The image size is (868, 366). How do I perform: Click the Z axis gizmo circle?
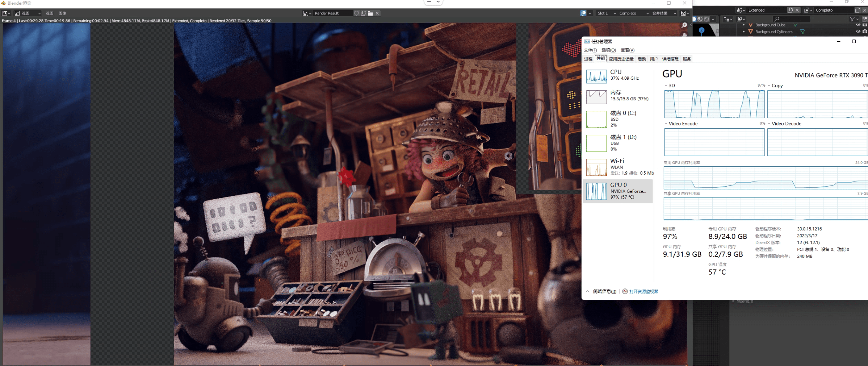[701, 30]
